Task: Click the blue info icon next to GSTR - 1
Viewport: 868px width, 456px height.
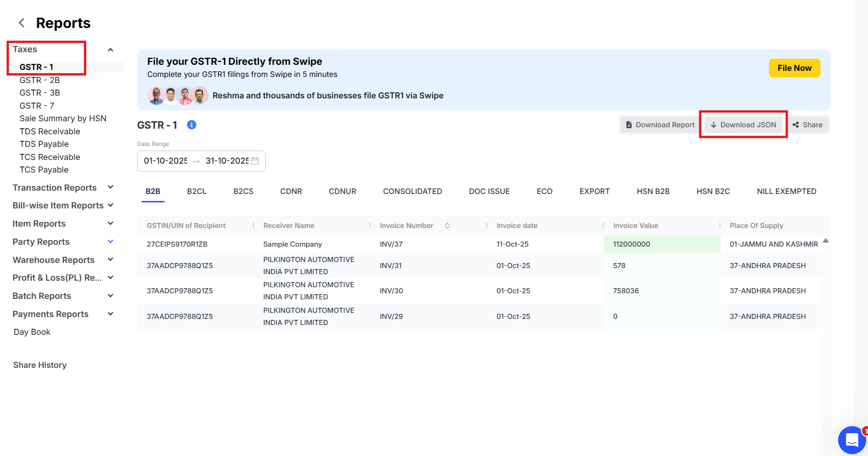Action: (x=191, y=125)
